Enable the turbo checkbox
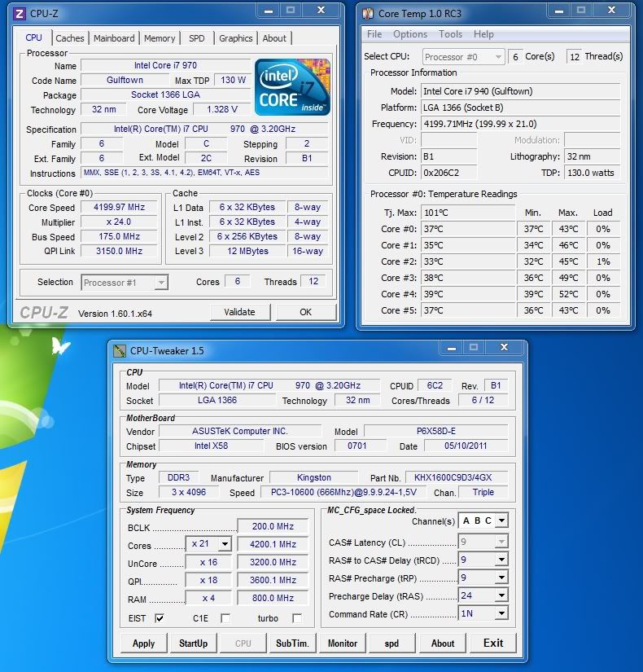643x672 pixels. tap(296, 618)
